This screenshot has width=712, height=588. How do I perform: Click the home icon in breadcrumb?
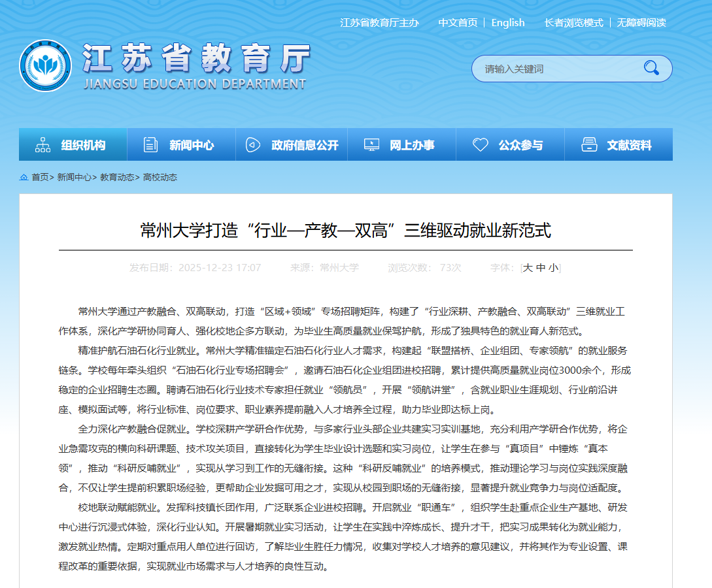24,178
